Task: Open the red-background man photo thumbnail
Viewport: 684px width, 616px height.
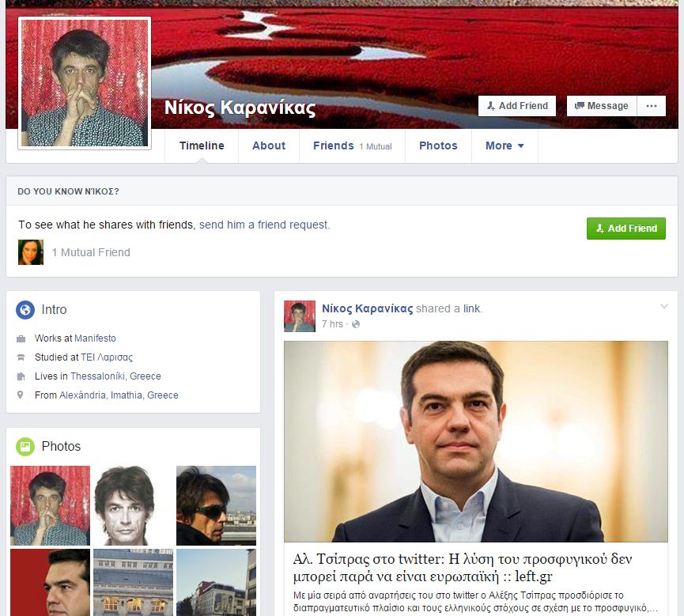Action: pos(50,583)
